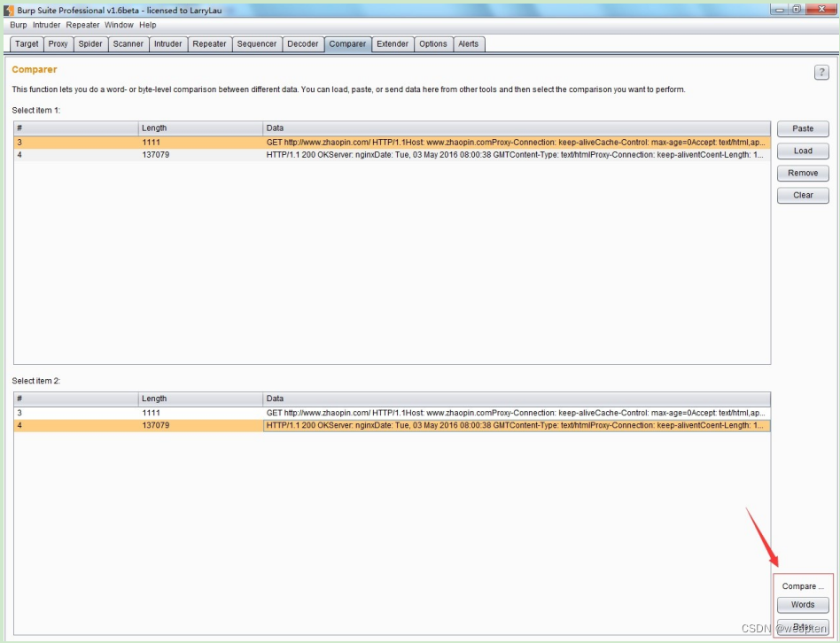The height and width of the screenshot is (643, 840).
Task: Click the Burp Suite title bar logo
Action: (9, 10)
